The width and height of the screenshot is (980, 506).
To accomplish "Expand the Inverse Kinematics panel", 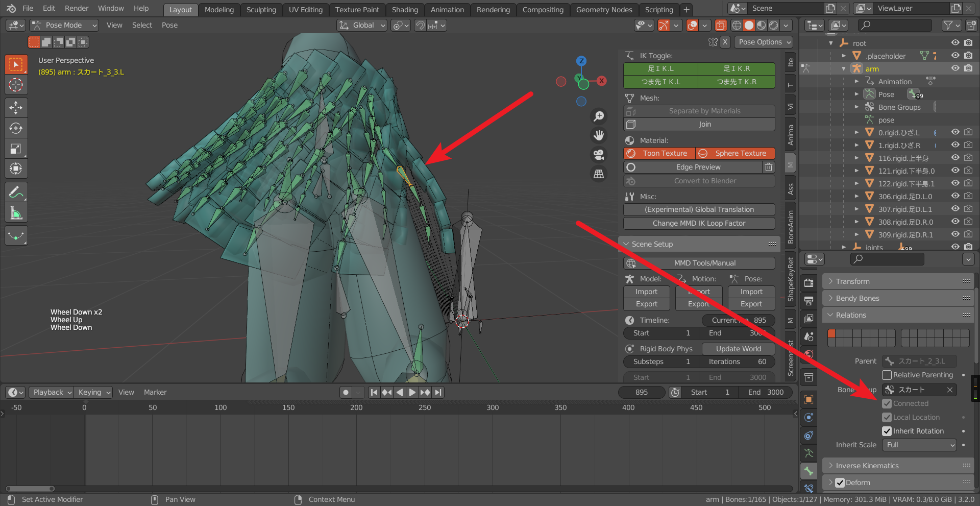I will point(867,466).
